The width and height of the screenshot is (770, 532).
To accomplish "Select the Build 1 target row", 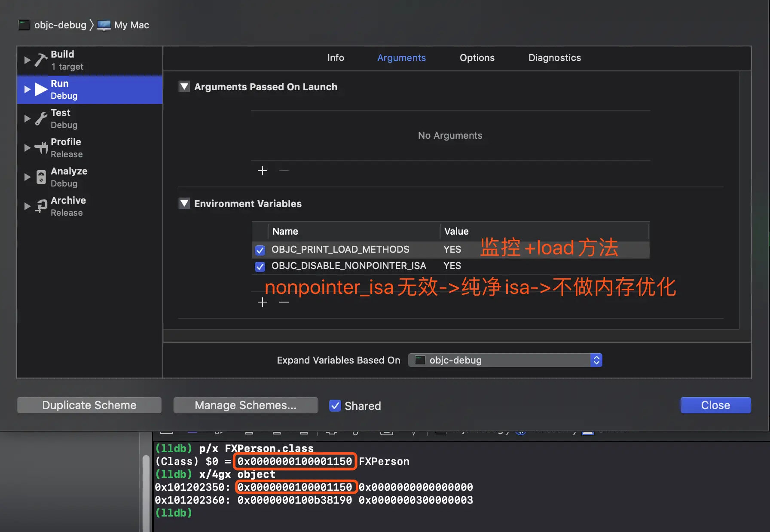I will tap(90, 60).
